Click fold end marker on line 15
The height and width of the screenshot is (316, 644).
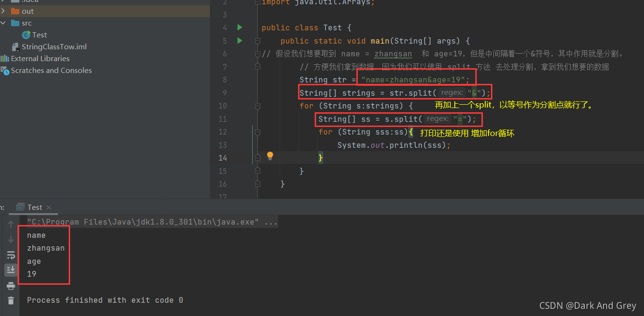tap(257, 171)
